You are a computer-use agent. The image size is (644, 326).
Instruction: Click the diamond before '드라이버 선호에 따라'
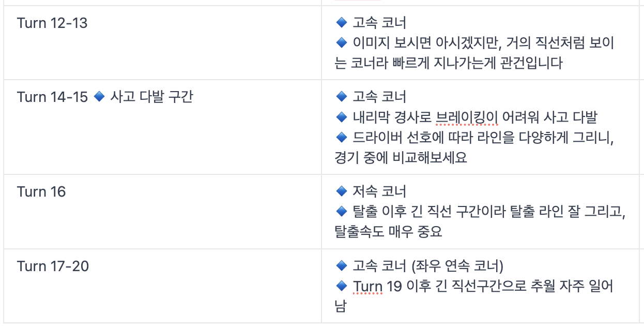tap(341, 137)
